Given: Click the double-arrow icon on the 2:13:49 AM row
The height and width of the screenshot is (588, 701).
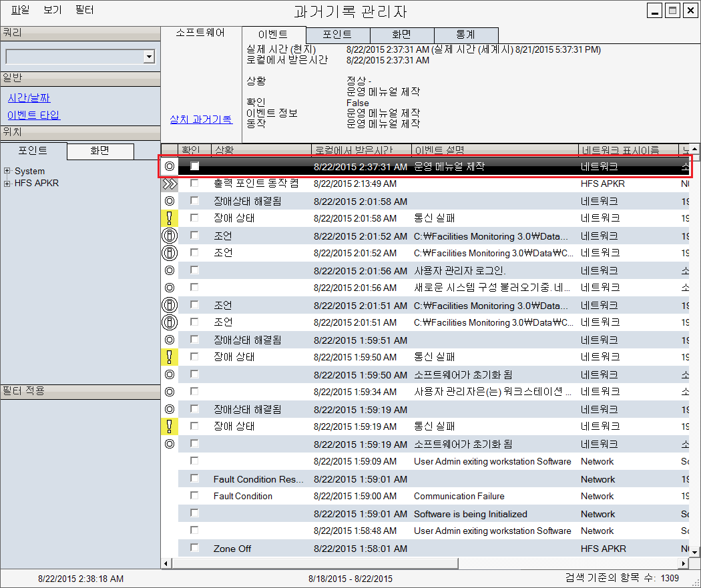Looking at the screenshot, I should click(x=170, y=183).
